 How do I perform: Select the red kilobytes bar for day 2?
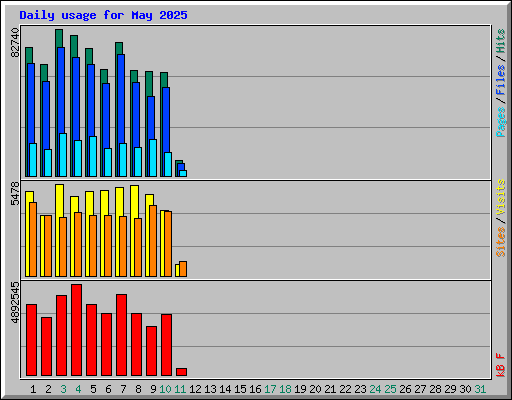click(46, 347)
